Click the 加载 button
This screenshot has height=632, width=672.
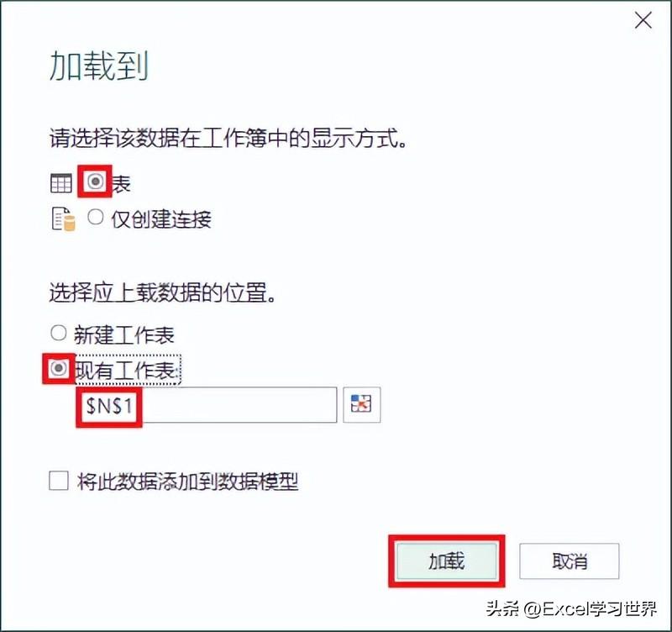click(x=447, y=561)
